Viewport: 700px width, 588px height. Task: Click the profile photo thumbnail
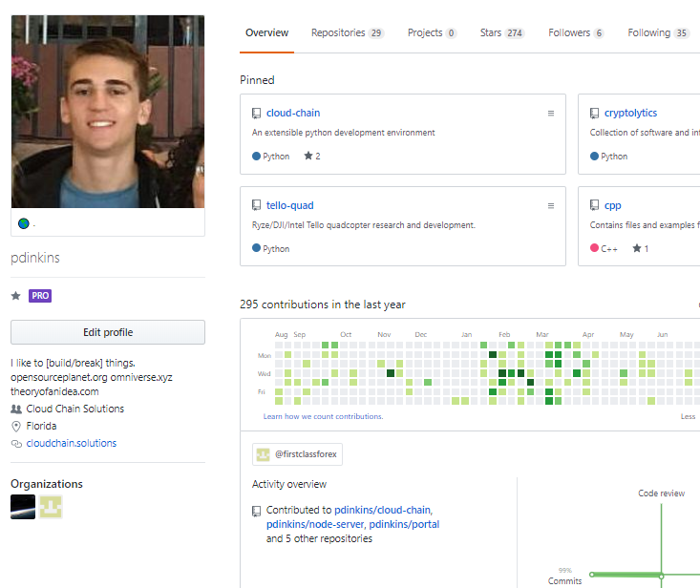click(108, 112)
